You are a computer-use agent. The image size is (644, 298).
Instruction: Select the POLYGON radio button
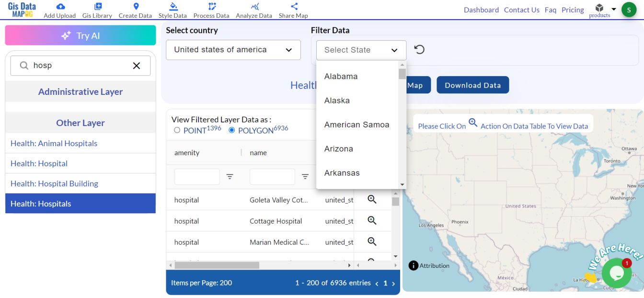pos(232,129)
